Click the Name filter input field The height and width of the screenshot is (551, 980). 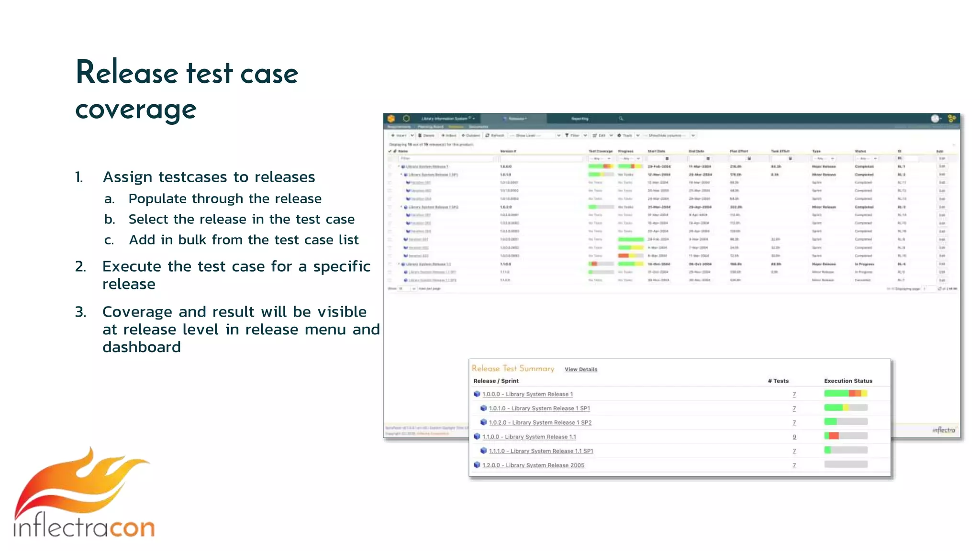click(x=446, y=159)
